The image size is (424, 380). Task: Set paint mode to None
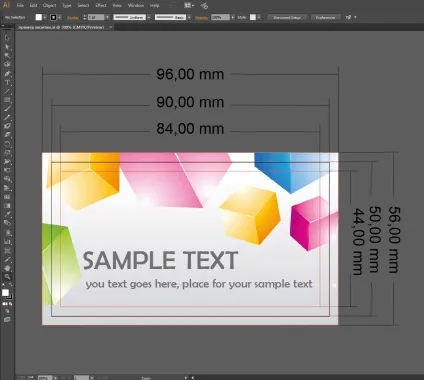(x=10, y=304)
